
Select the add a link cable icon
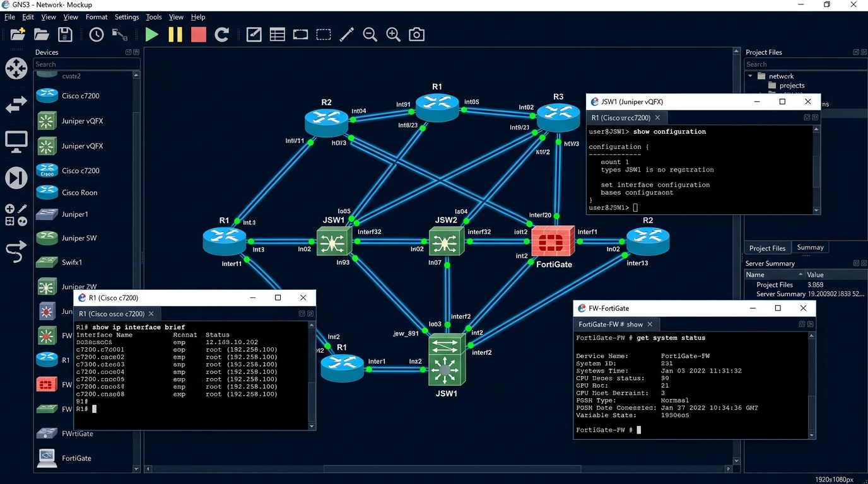coord(16,251)
